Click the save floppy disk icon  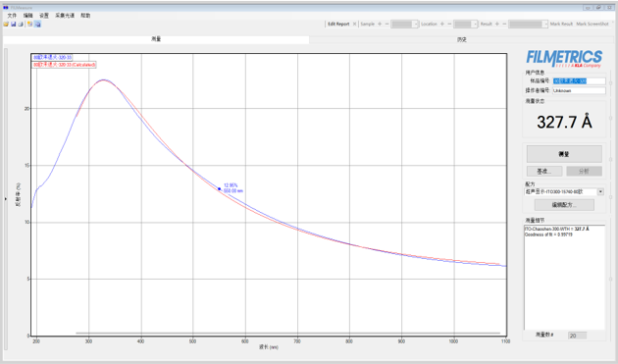point(14,25)
